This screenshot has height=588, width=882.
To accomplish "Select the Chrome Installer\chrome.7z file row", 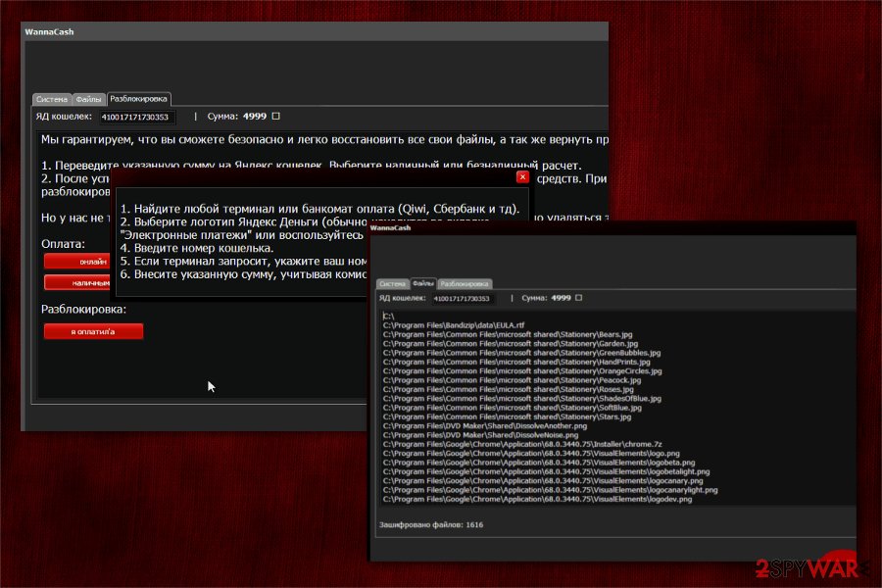I will [522, 444].
